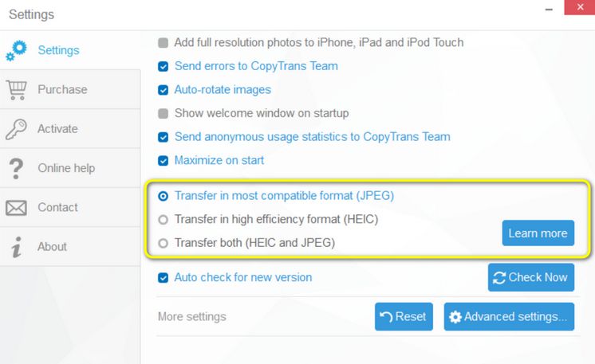Click the gear icon on Advanced settings
Viewport: 595px width, 364px height.
[455, 317]
